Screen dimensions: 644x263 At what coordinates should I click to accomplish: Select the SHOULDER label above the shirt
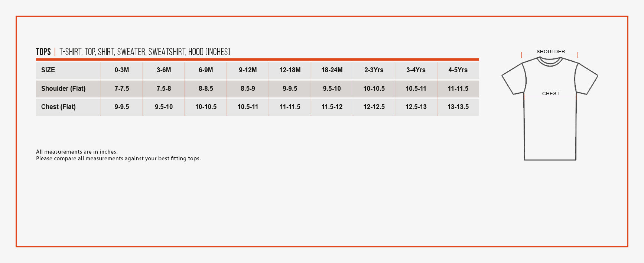click(x=550, y=52)
